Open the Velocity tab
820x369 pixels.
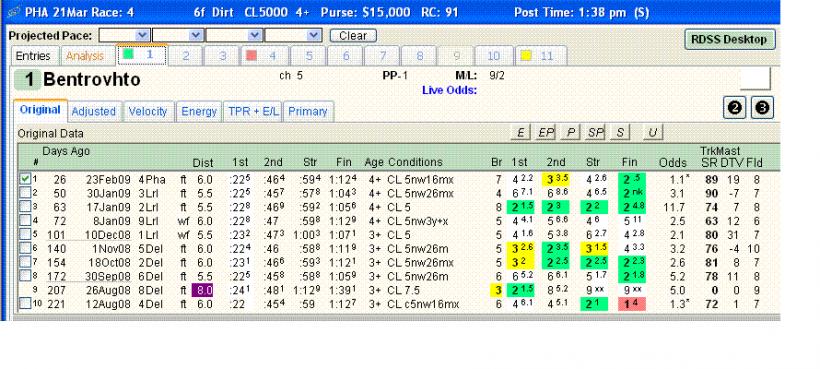pos(148,111)
